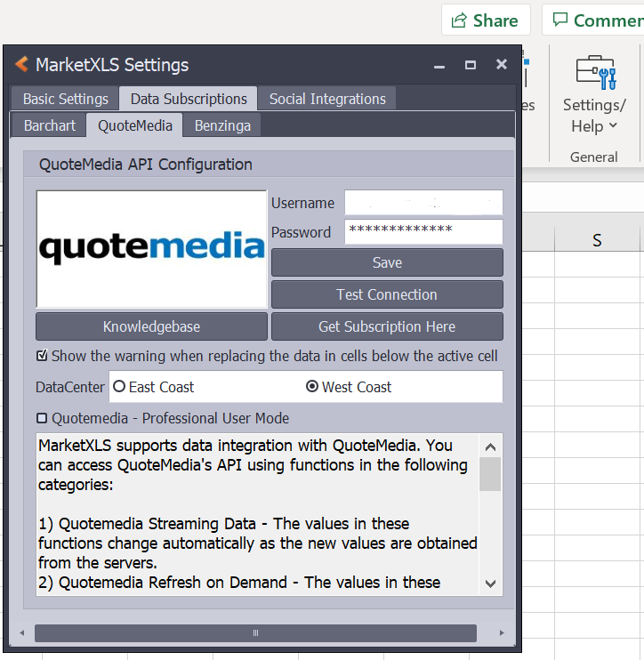Expand the Settings/Help dropdown arrow
This screenshot has height=660, width=644.
click(x=613, y=125)
